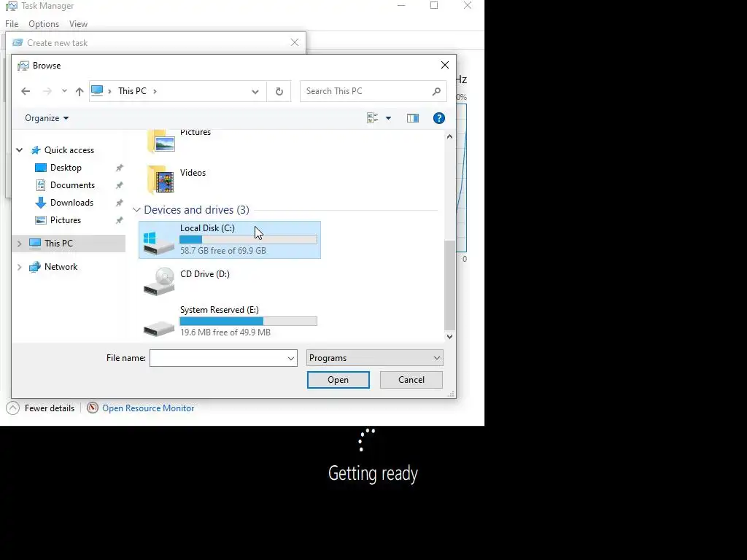Click the Local Disk (C:) usage bar
Screen dimensions: 747x560
[248, 239]
